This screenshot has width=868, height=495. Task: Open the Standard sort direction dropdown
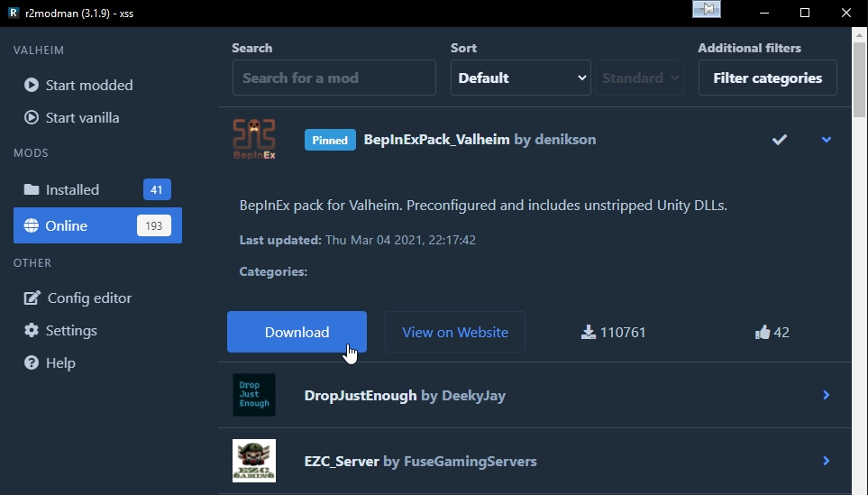639,78
